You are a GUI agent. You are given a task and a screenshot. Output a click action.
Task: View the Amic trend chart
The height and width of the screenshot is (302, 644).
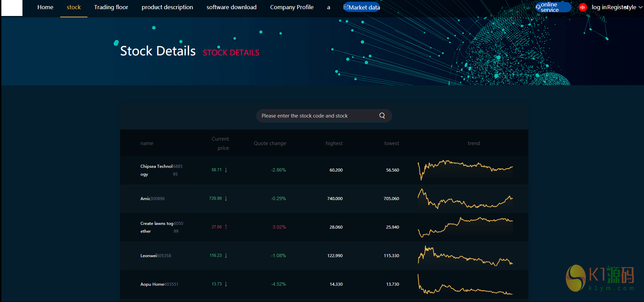click(465, 198)
